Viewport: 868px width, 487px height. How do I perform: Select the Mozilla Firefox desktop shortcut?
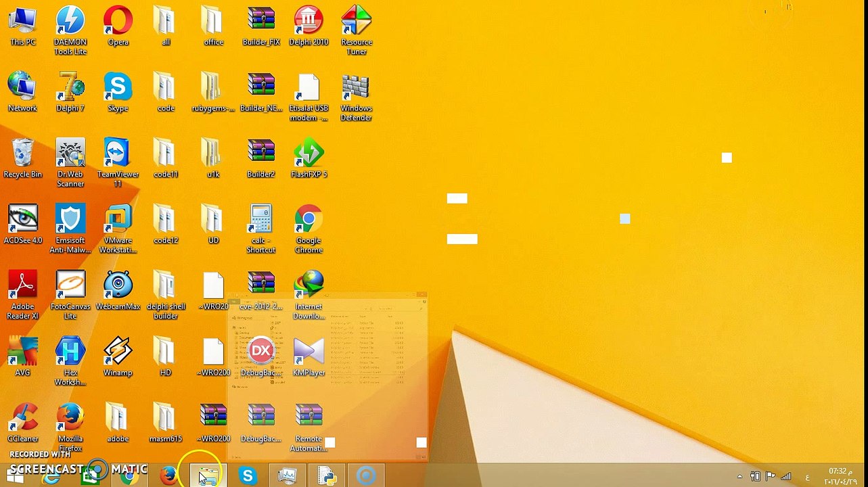pos(70,428)
